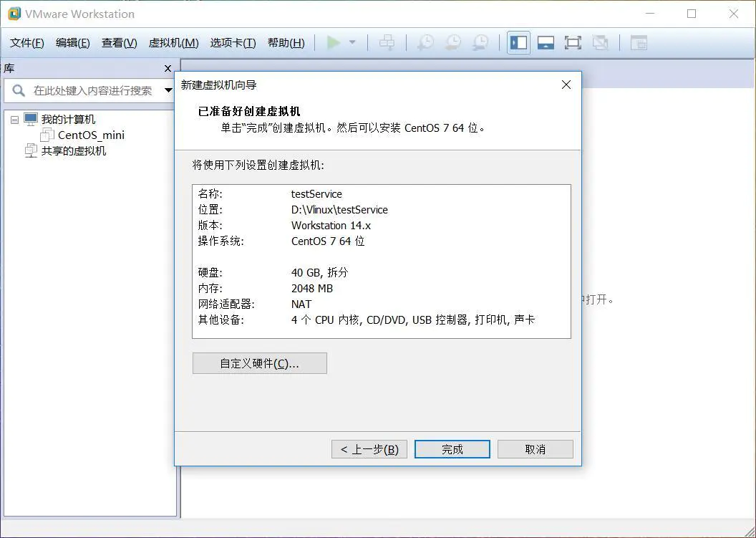The width and height of the screenshot is (756, 538).
Task: Click the enter full screen toolbar icon
Action: 573,42
